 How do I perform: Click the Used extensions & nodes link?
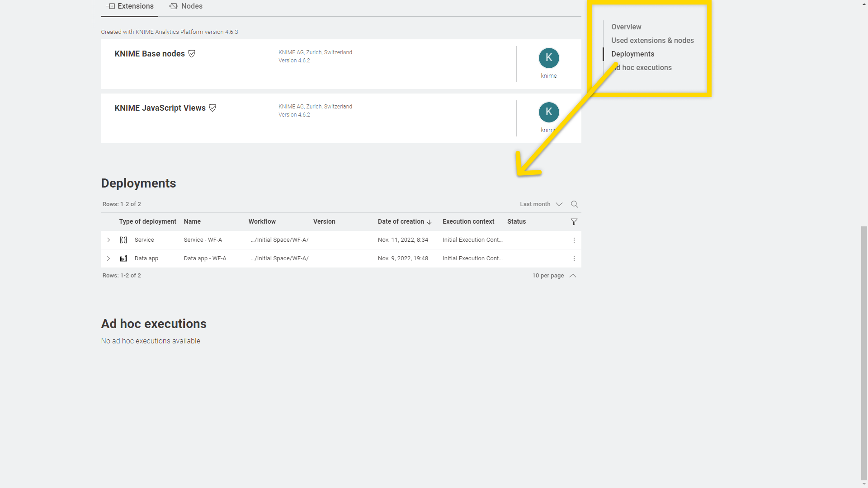coord(652,40)
